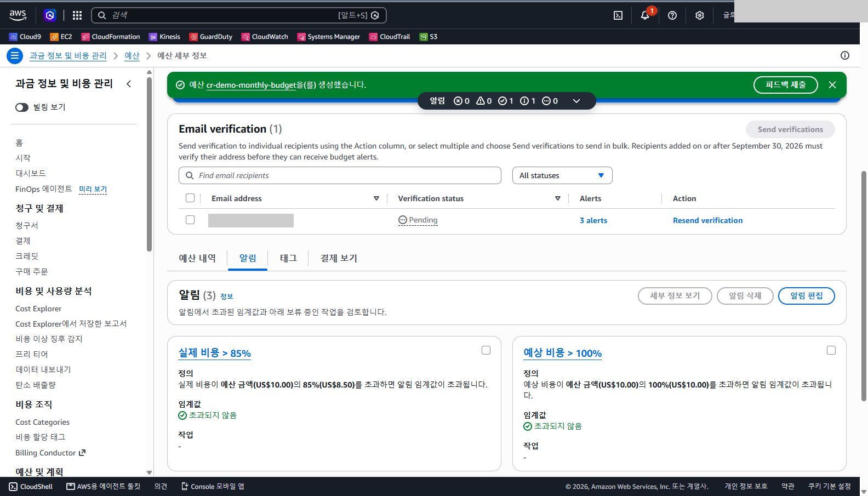
Task: Open the CloudFormation favorite shortcut
Action: click(111, 37)
